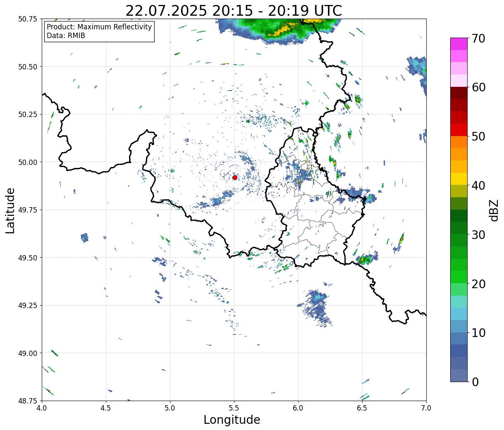The width and height of the screenshot is (504, 430).
Task: Click the longitude tick label '4.0'
Action: click(x=42, y=408)
